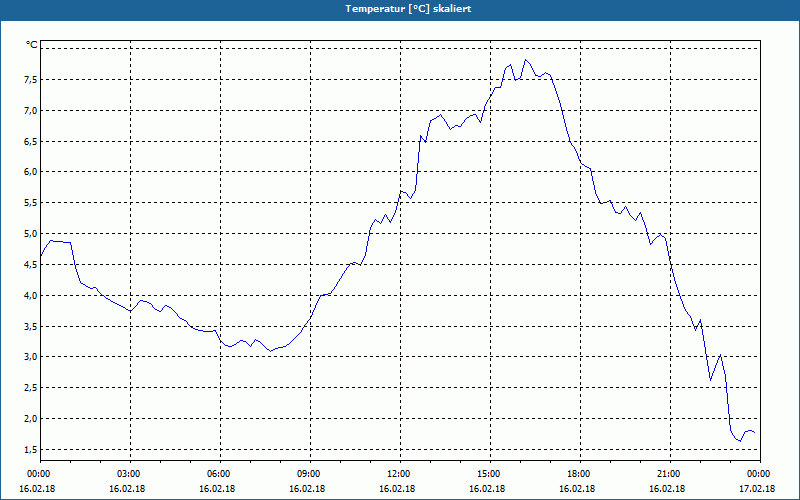Image resolution: width=800 pixels, height=500 pixels.
Task: Select the 4,0 temperature label
Action: [x=31, y=295]
